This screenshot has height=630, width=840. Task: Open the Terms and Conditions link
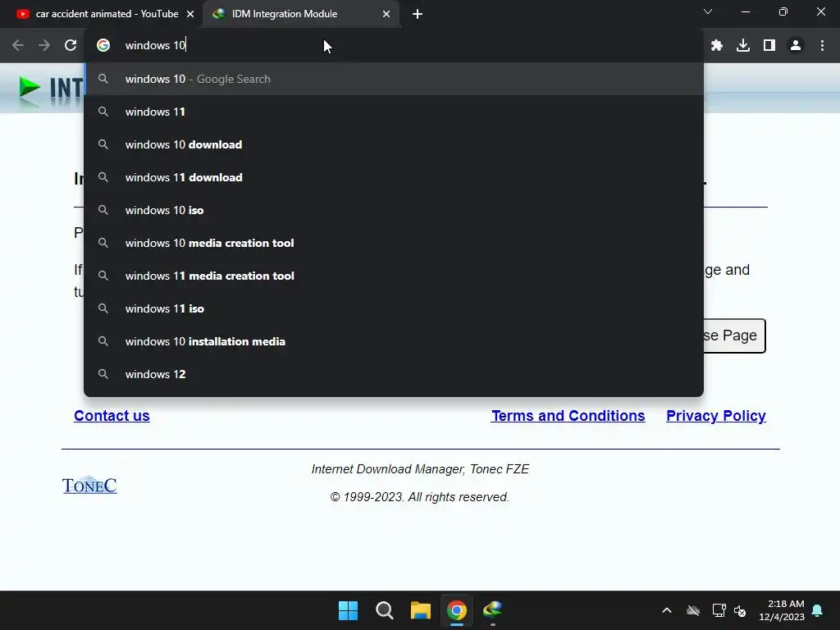pyautogui.click(x=568, y=416)
